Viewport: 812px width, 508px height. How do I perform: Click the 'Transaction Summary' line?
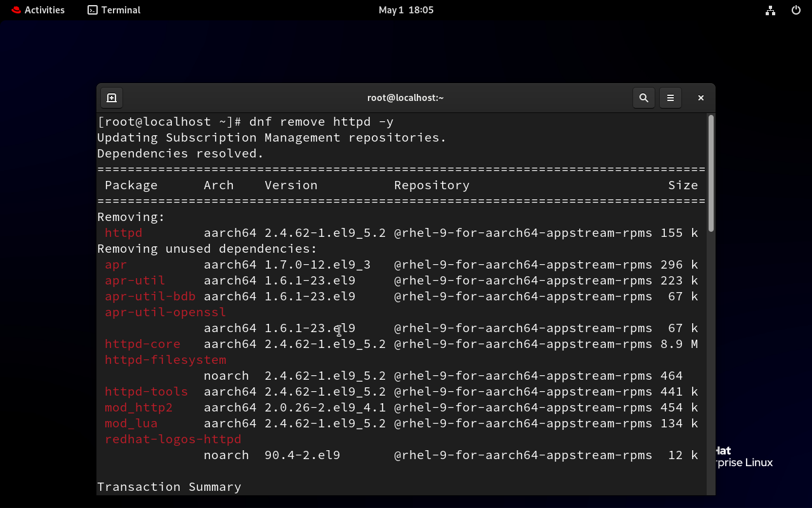pos(169,487)
